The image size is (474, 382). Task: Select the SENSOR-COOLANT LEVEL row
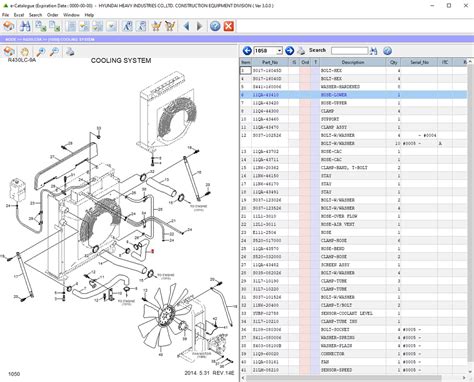click(x=354, y=313)
